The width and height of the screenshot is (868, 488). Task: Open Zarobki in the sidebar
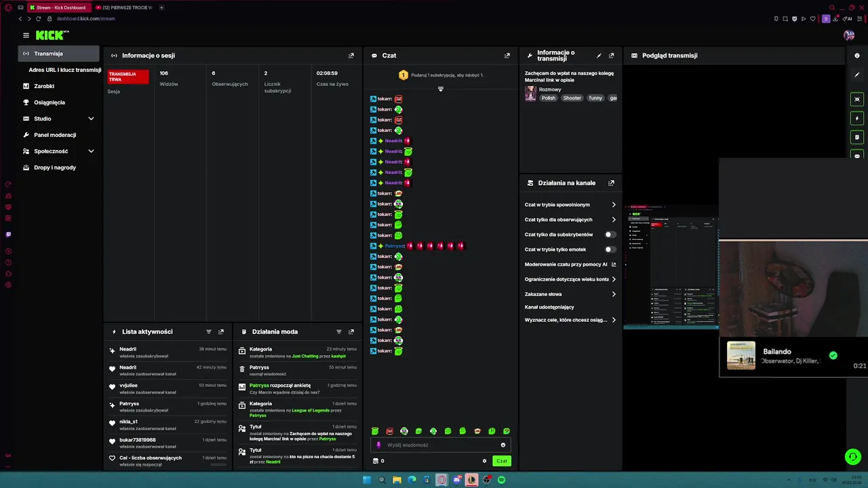coord(44,86)
